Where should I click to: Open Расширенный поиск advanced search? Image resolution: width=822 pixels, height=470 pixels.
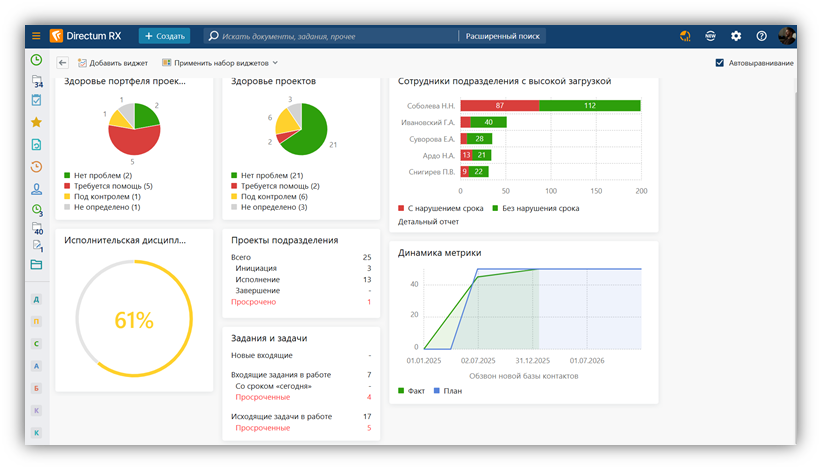[502, 36]
